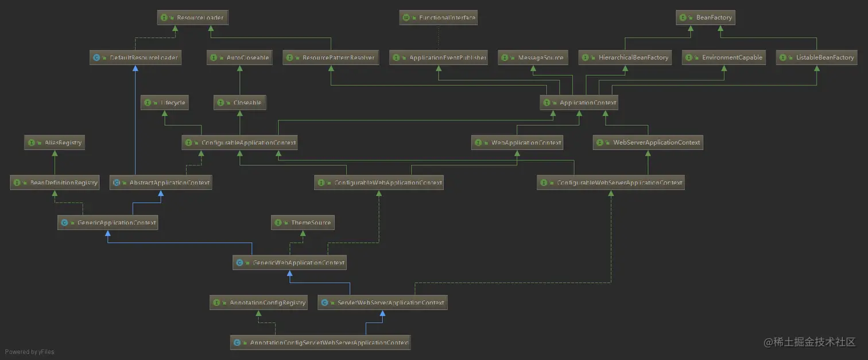Click the class icon on AnnotationConfigServletWebServerApplicationContext
The image size is (868, 360).
click(x=237, y=342)
